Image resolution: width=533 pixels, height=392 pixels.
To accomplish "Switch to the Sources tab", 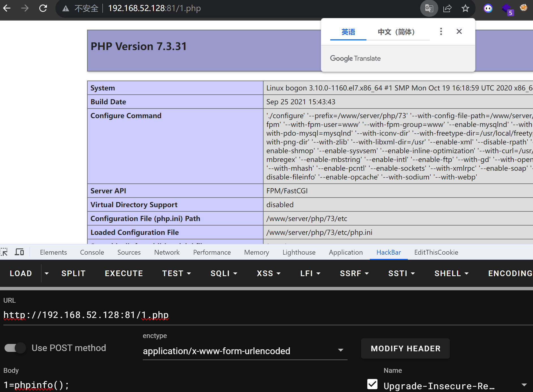I will pos(129,252).
